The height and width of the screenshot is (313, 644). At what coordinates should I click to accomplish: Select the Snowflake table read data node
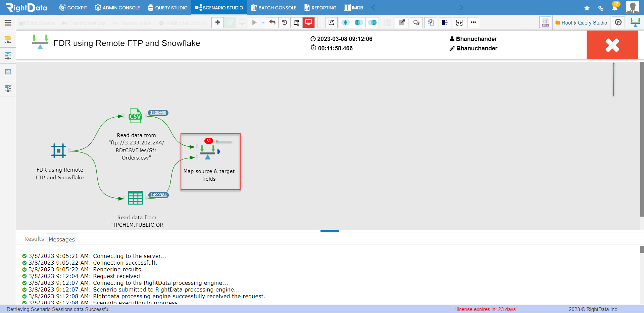tap(136, 198)
